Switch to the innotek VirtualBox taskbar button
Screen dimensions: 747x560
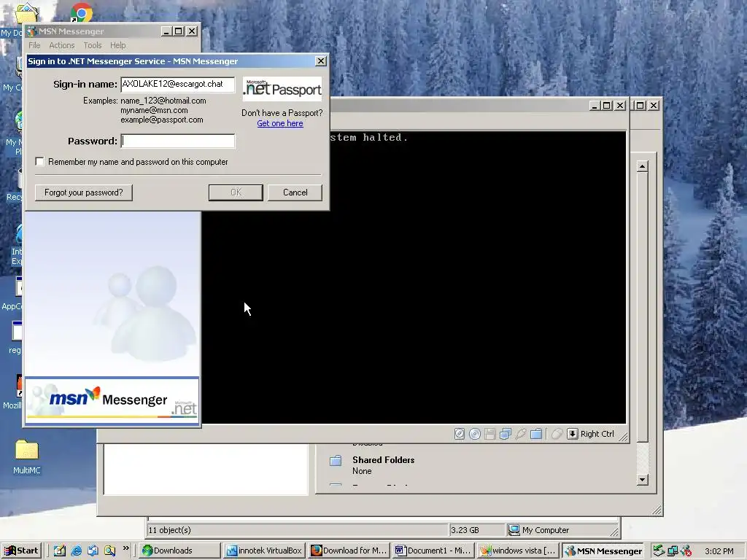click(265, 551)
